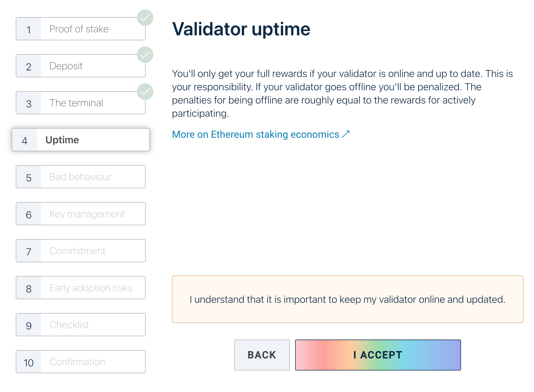Click the Proof of stake completed checkmark
The width and height of the screenshot is (534, 392).
coord(145,18)
